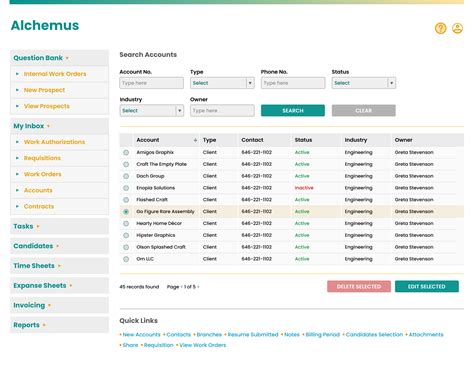Follow the Billing Period quick link
This screenshot has width=474, height=366.
[x=322, y=335]
